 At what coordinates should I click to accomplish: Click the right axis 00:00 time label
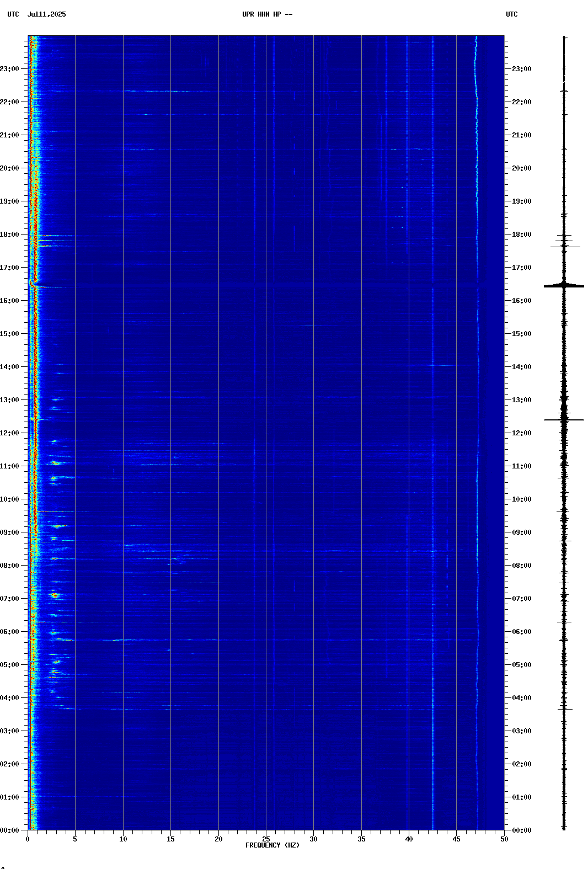(522, 830)
